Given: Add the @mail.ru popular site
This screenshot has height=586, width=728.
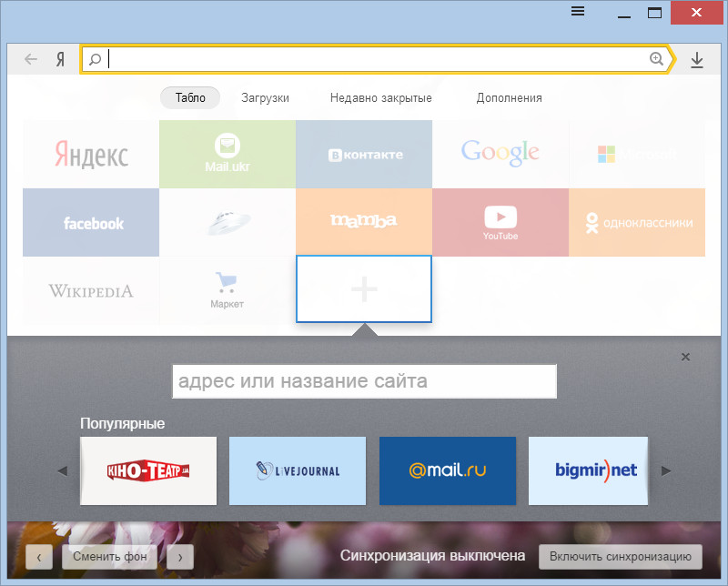Looking at the screenshot, I should (448, 470).
